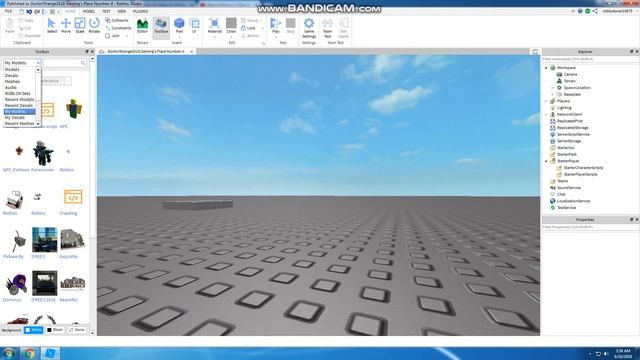Click the Anchor tool

[x=250, y=36]
